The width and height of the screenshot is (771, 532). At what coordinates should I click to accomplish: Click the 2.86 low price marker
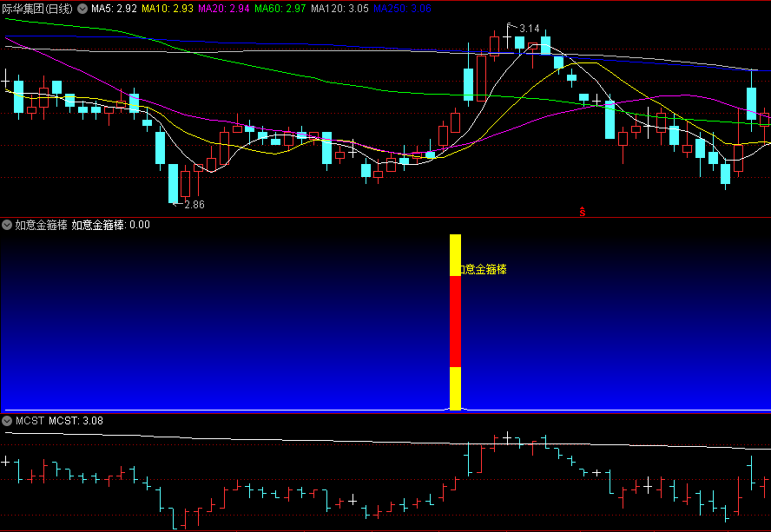coord(194,205)
